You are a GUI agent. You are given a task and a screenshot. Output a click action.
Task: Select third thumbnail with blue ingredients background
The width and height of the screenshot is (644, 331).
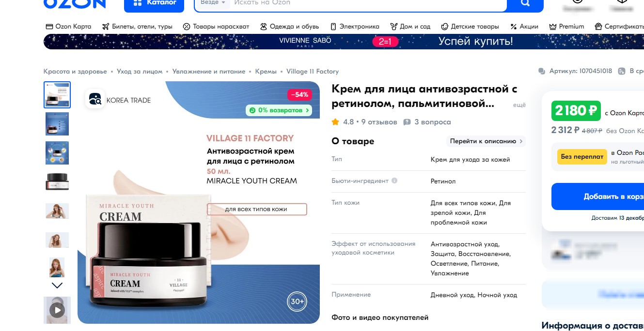pos(57,153)
